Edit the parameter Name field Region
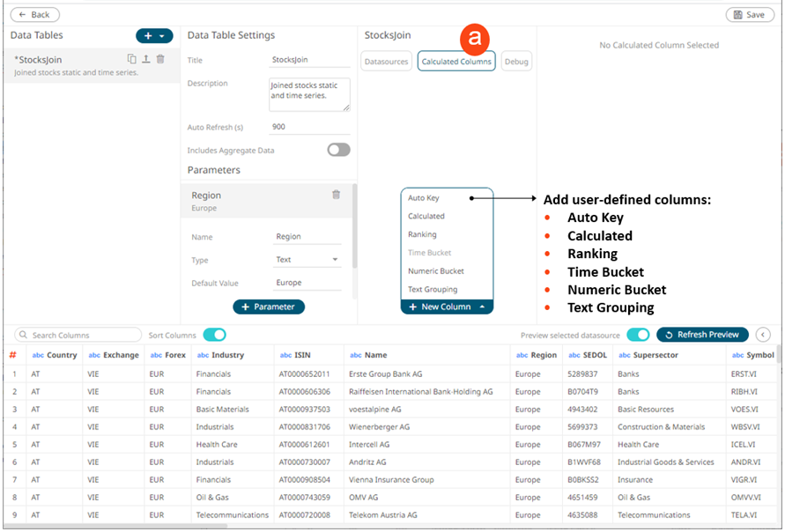The width and height of the screenshot is (785, 532). click(x=307, y=236)
